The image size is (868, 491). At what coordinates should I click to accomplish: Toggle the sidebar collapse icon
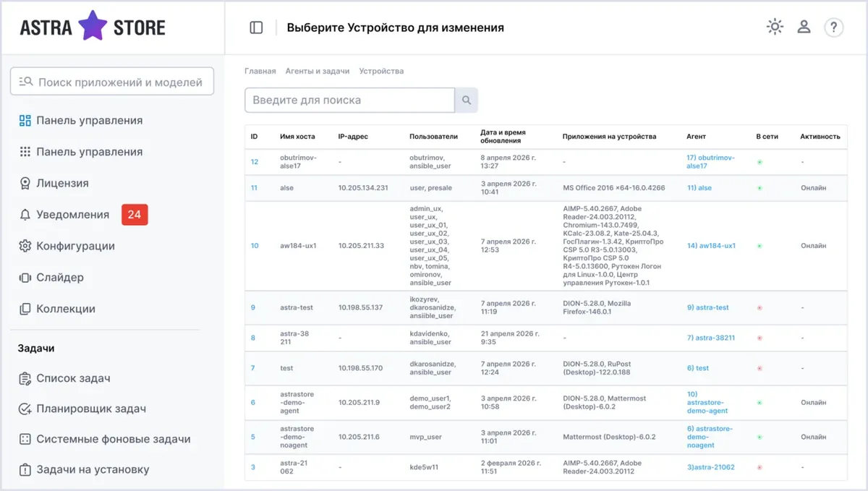pyautogui.click(x=256, y=27)
